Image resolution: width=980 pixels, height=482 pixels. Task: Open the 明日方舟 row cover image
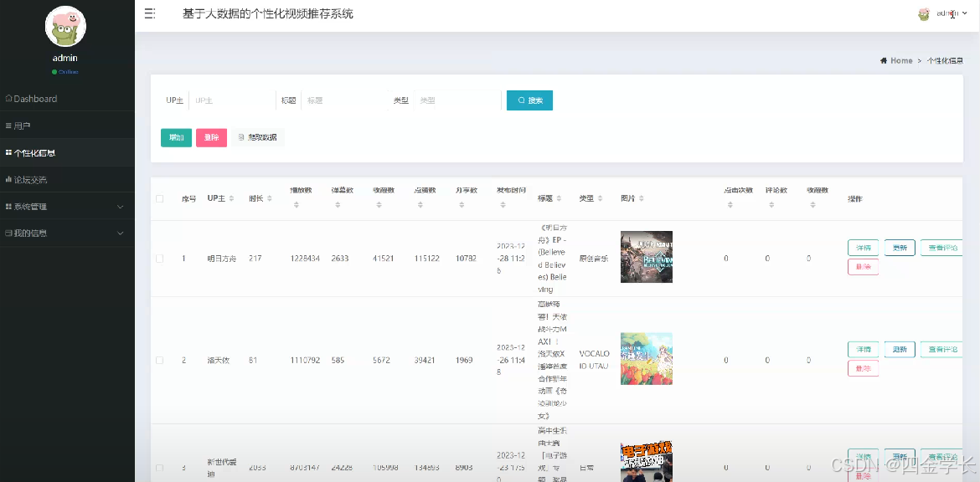pos(647,257)
